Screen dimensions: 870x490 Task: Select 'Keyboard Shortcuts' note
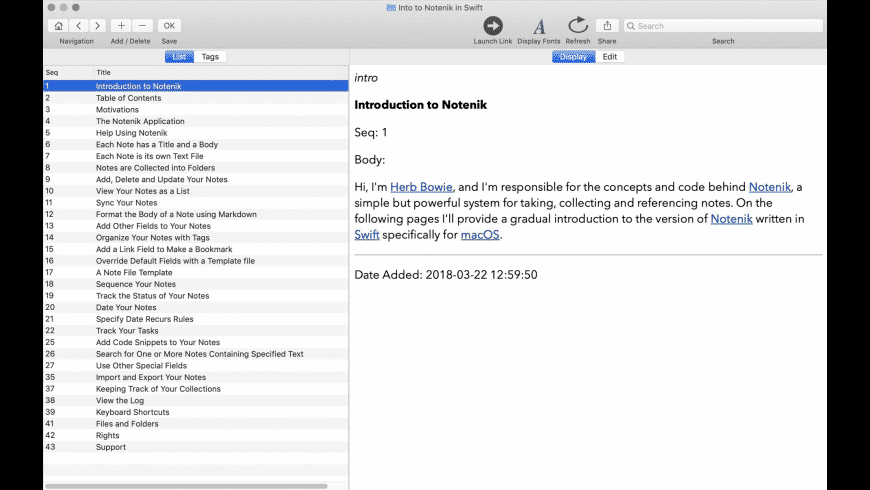point(196,412)
